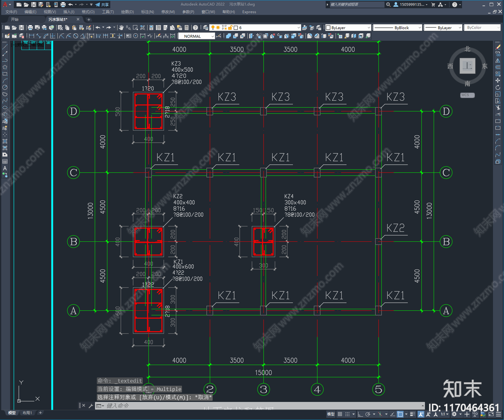Screen dimensions: 504x420
Task: Select the Circle draw tool
Action: [5, 87]
